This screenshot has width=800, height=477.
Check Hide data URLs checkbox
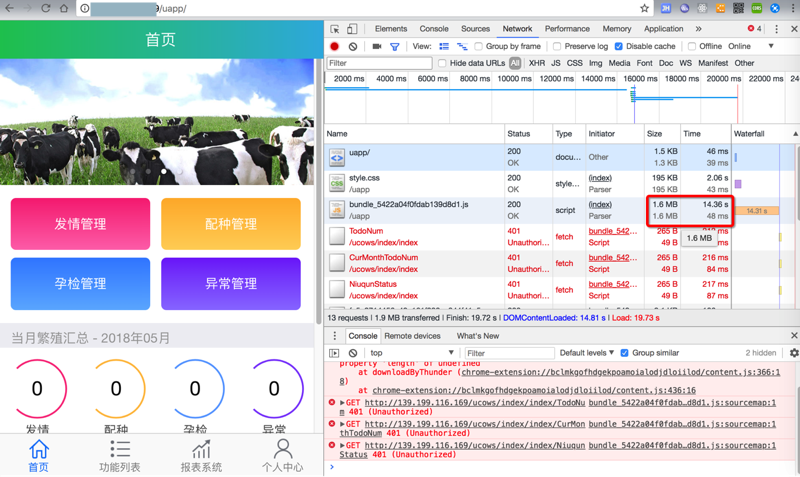pos(442,63)
